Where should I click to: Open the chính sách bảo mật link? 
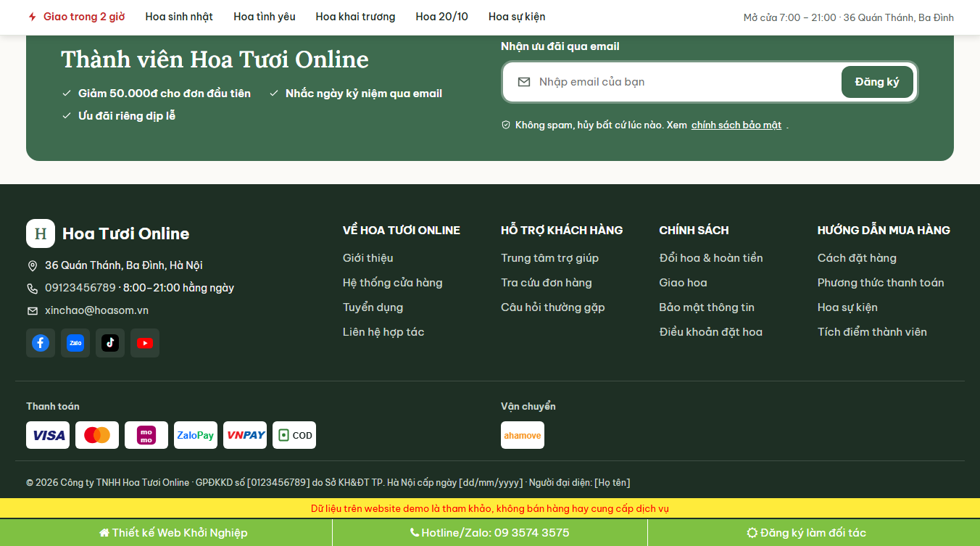[x=736, y=125]
